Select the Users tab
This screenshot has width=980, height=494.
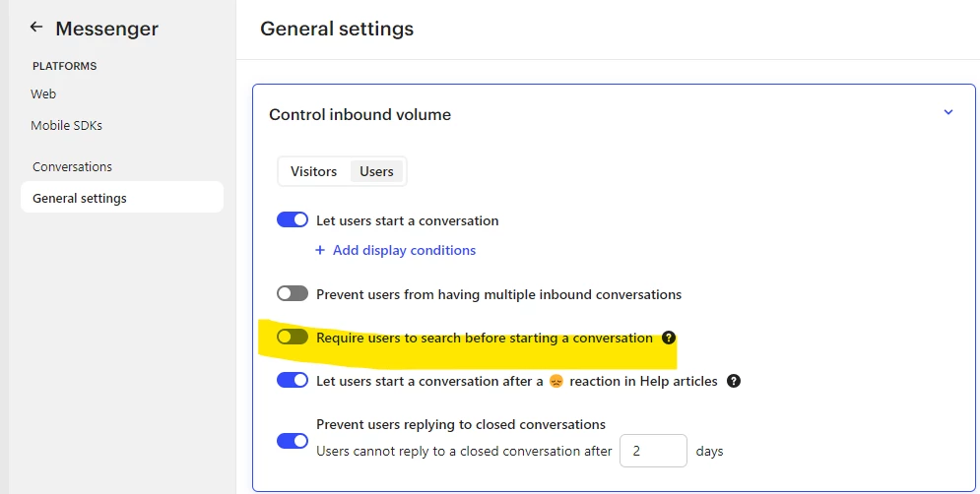376,171
